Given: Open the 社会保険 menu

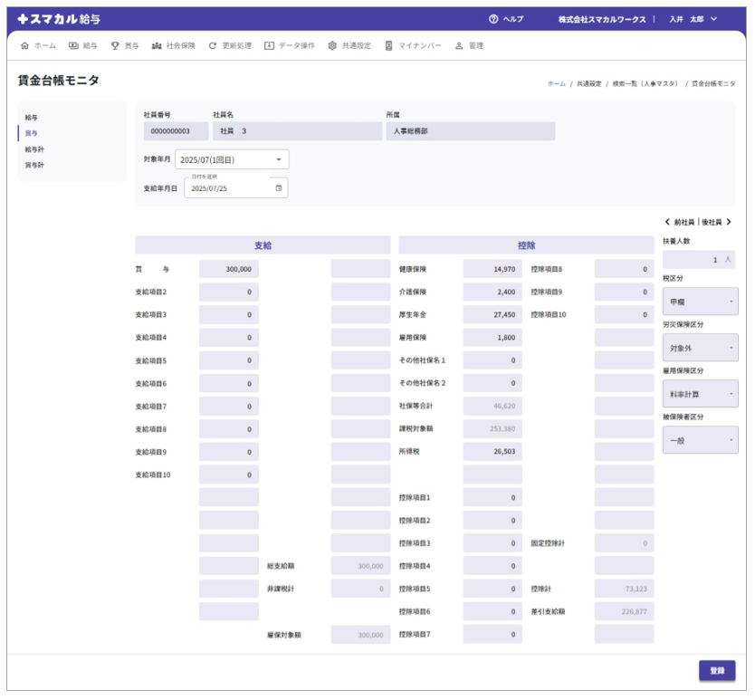Looking at the screenshot, I should pos(173,45).
